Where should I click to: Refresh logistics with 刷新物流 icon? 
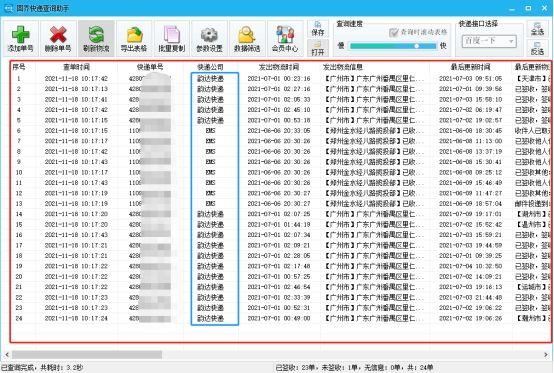pyautogui.click(x=96, y=39)
